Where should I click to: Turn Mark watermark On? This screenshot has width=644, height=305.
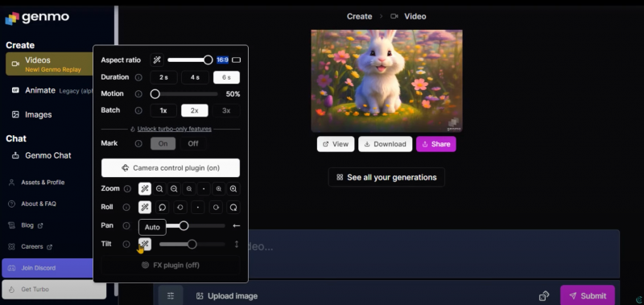click(x=163, y=144)
